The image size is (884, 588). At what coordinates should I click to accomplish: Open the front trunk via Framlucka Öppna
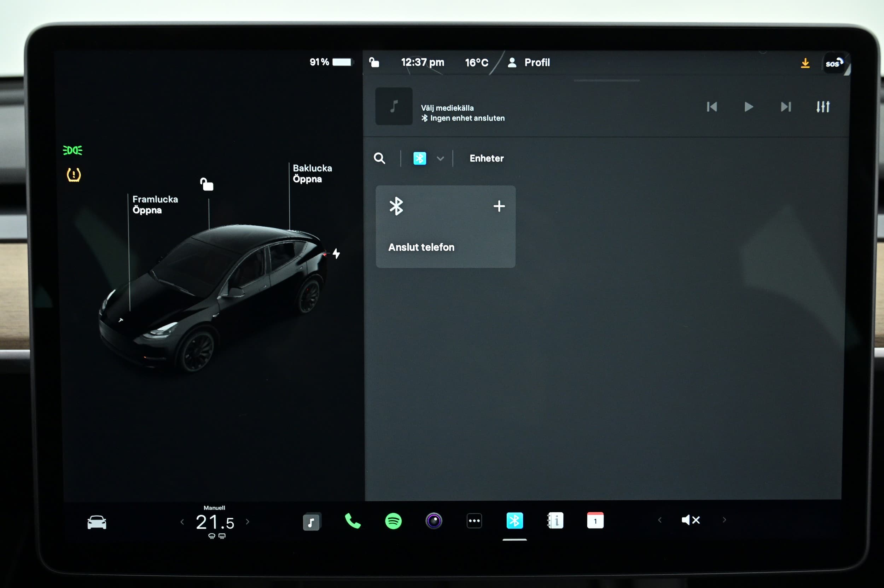[155, 204]
